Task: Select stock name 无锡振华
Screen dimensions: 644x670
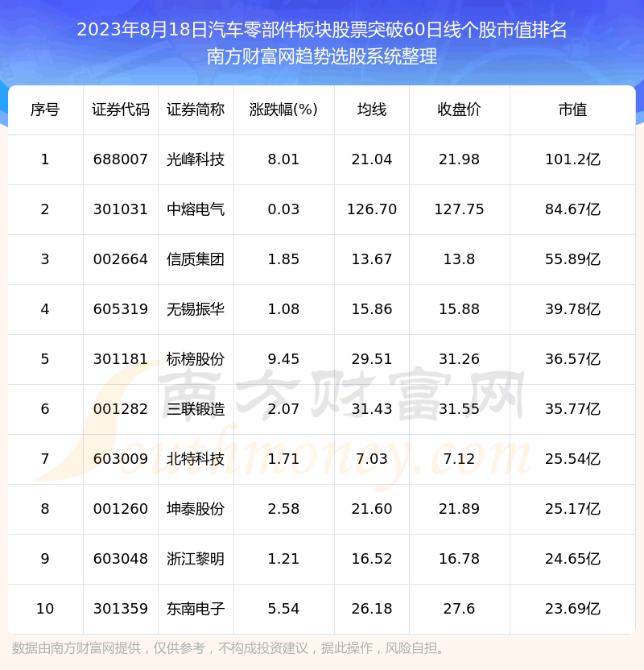Action: pyautogui.click(x=196, y=309)
